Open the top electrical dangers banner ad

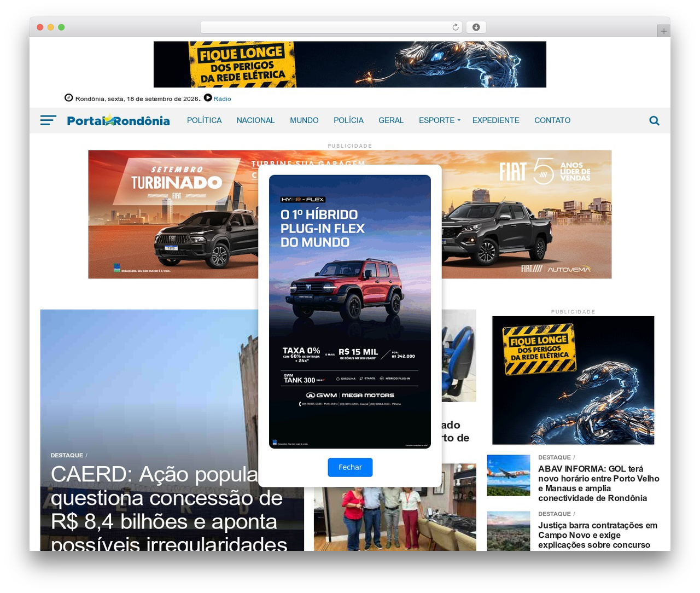point(350,65)
